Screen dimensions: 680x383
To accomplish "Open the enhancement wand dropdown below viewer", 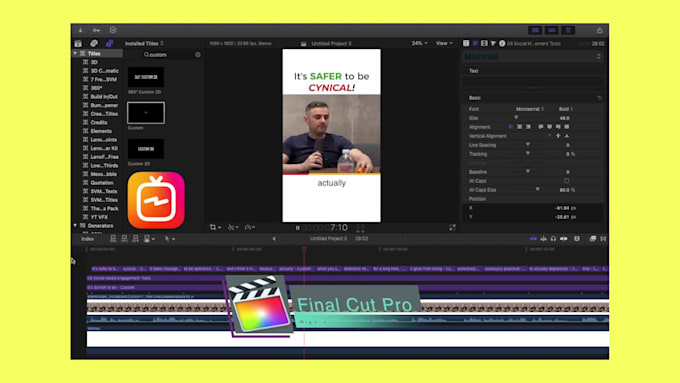I will pyautogui.click(x=233, y=227).
